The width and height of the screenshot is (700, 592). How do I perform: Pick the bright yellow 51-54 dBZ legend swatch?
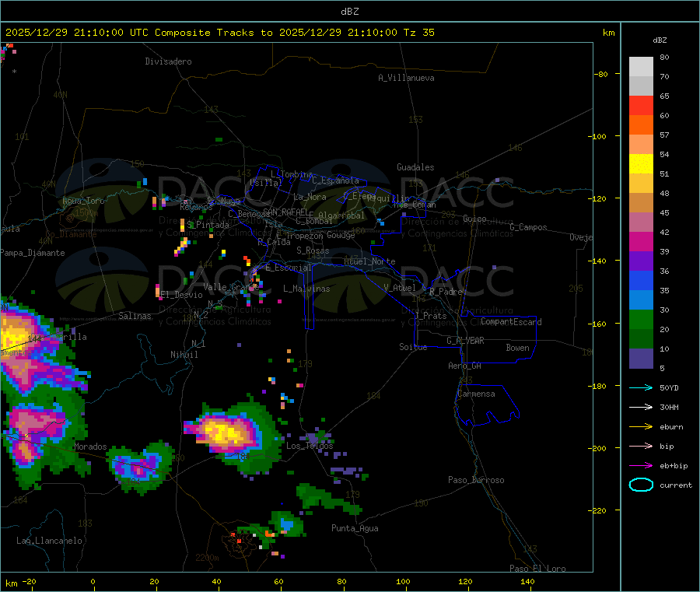coord(641,164)
